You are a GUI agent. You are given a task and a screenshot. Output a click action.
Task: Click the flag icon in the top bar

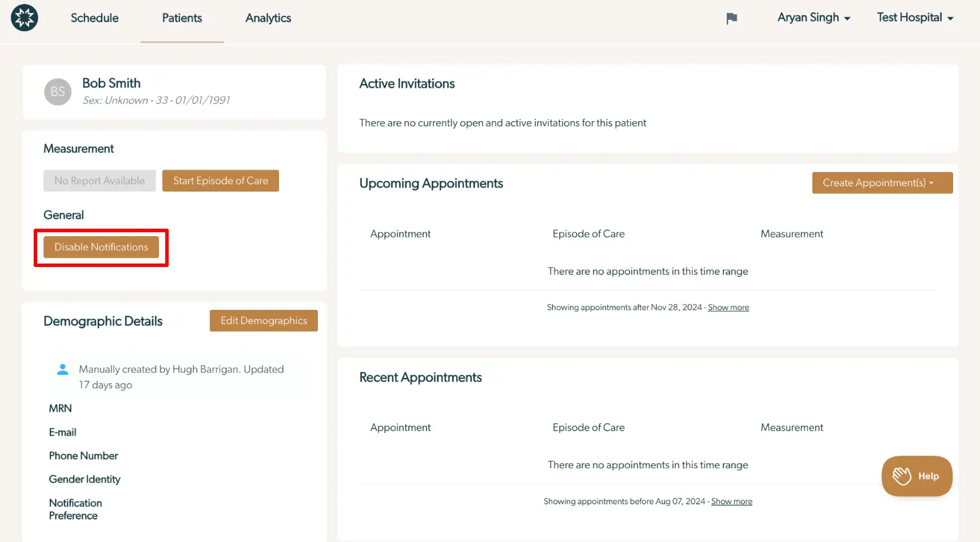point(731,18)
